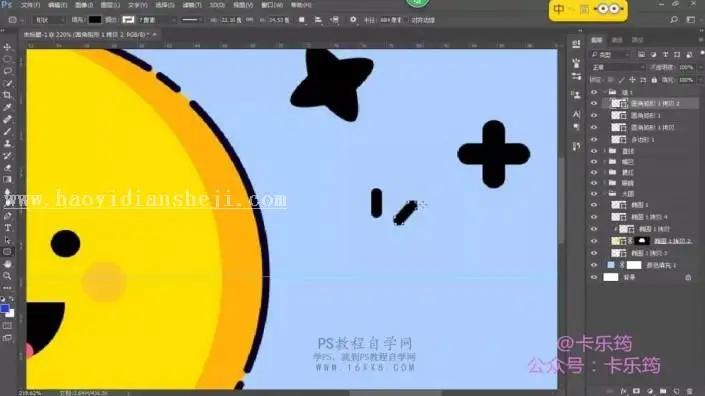Select the Spot Healing Brush tool

(7, 120)
